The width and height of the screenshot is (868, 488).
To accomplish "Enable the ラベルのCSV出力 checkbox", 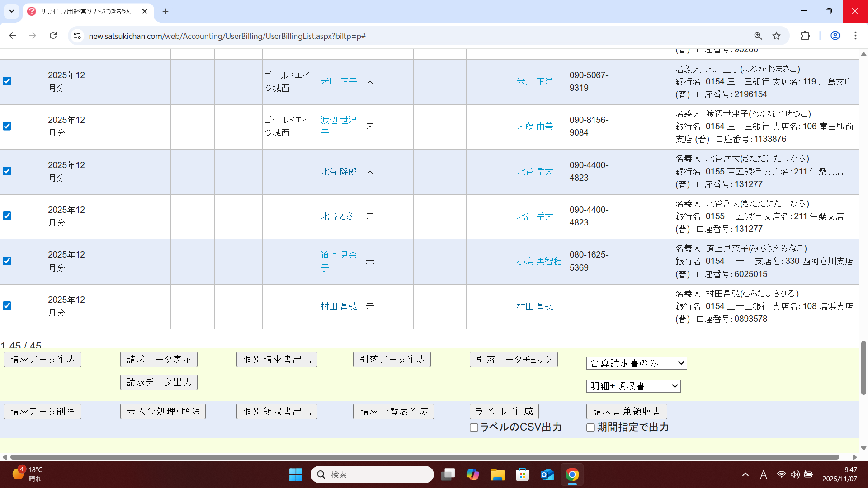I will [474, 427].
